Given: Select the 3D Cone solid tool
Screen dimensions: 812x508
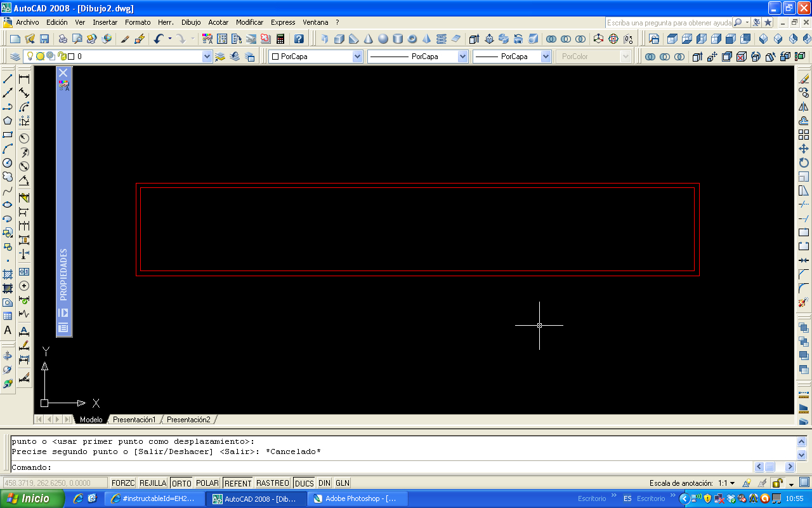Looking at the screenshot, I should pyautogui.click(x=368, y=39).
